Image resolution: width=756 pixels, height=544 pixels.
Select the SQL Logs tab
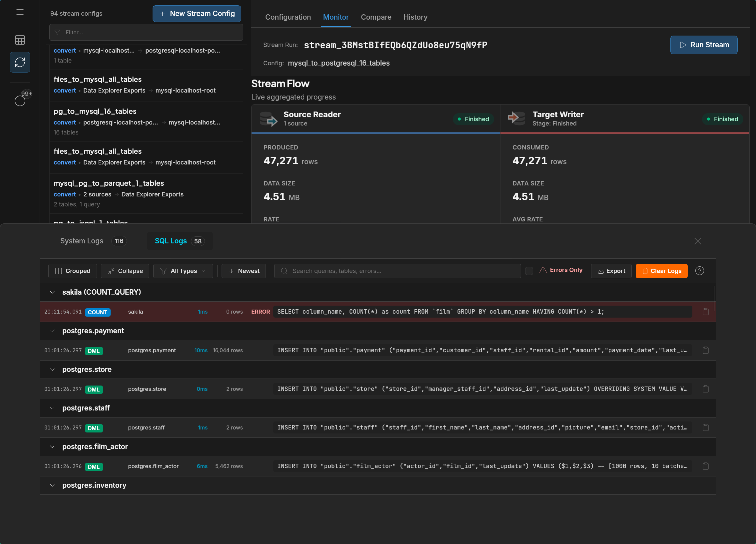coord(180,241)
